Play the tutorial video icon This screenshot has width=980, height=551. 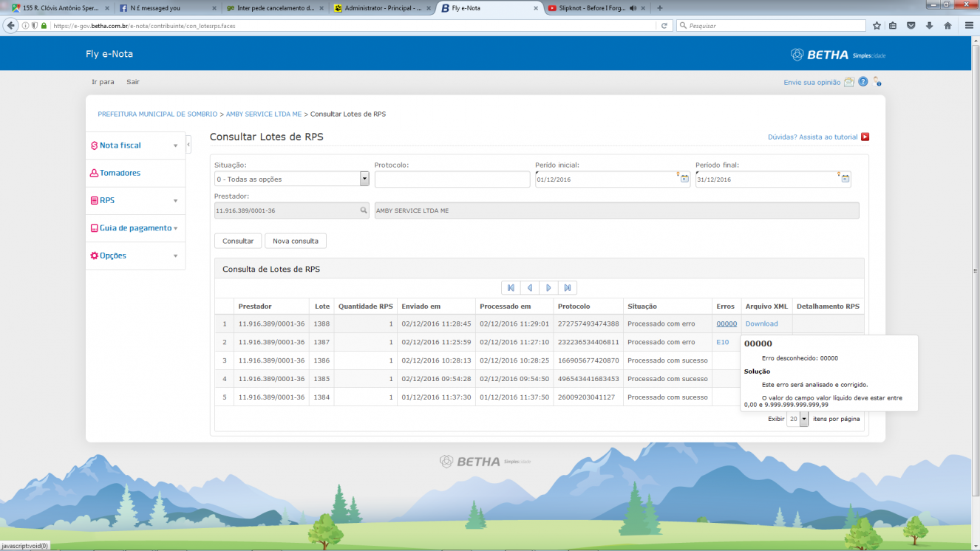click(865, 137)
